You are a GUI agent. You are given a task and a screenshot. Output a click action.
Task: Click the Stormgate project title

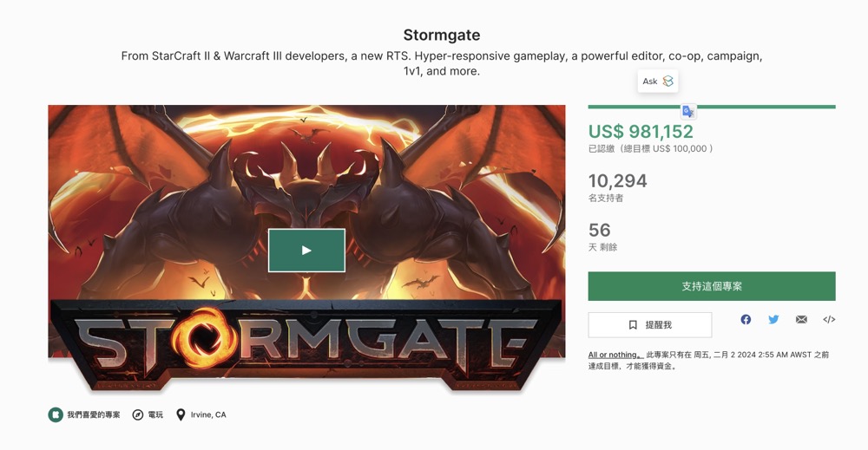tap(442, 36)
